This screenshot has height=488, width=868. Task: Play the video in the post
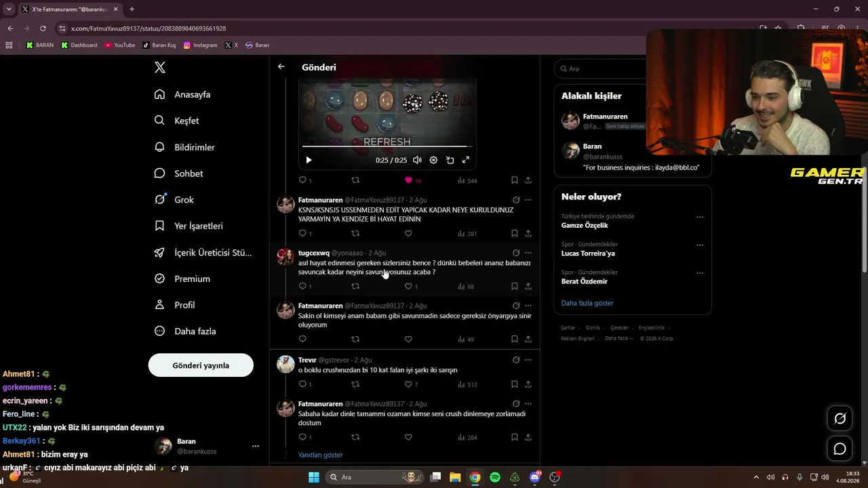pos(309,160)
